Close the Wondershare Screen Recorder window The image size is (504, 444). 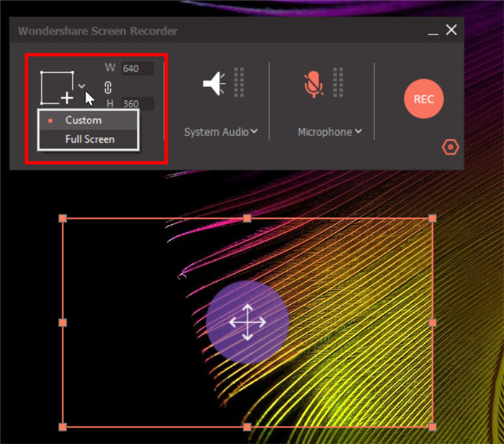[x=451, y=30]
